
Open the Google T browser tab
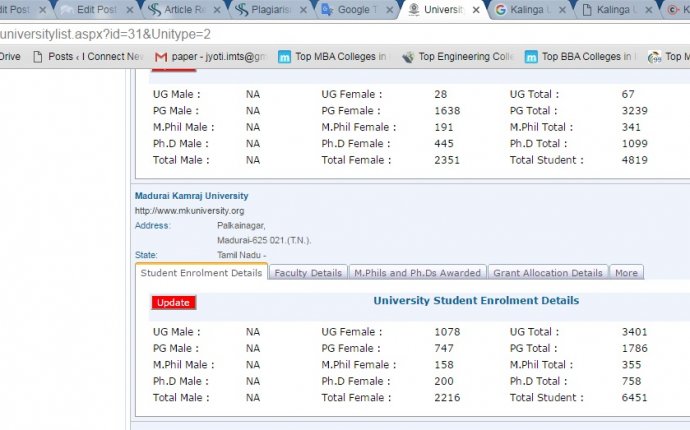tap(356, 10)
